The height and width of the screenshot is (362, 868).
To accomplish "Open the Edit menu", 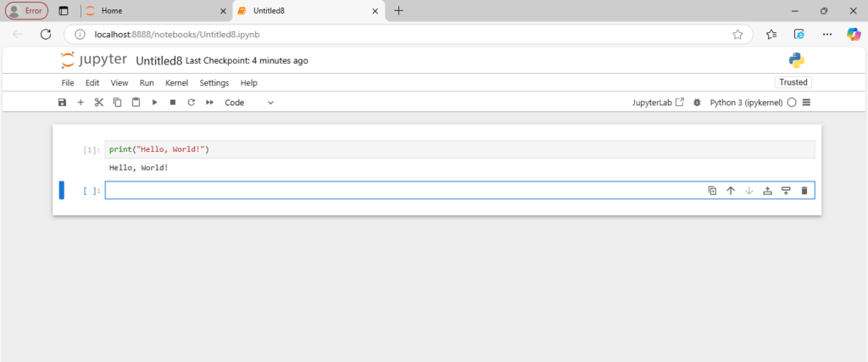I will [92, 83].
